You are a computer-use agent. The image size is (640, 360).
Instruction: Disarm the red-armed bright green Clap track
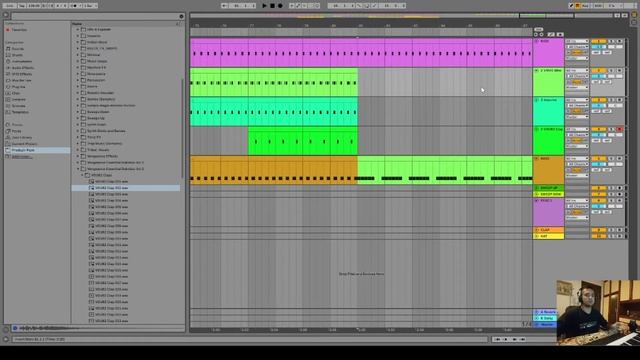pos(620,129)
